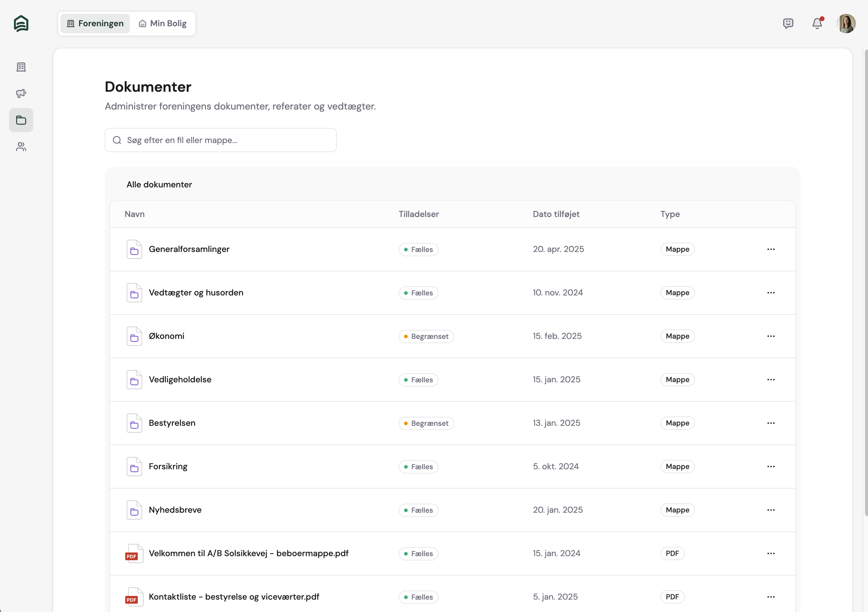Click the green house logo icon
868x612 pixels.
(21, 24)
